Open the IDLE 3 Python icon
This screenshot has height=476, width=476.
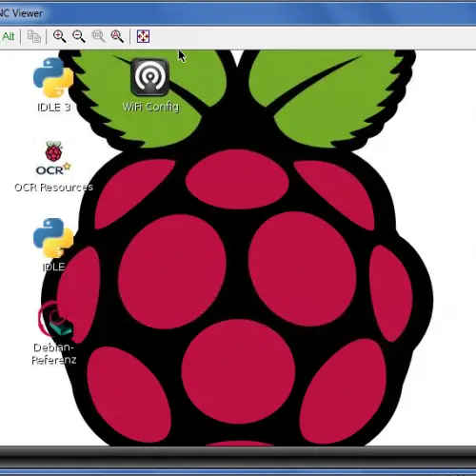tap(53, 77)
